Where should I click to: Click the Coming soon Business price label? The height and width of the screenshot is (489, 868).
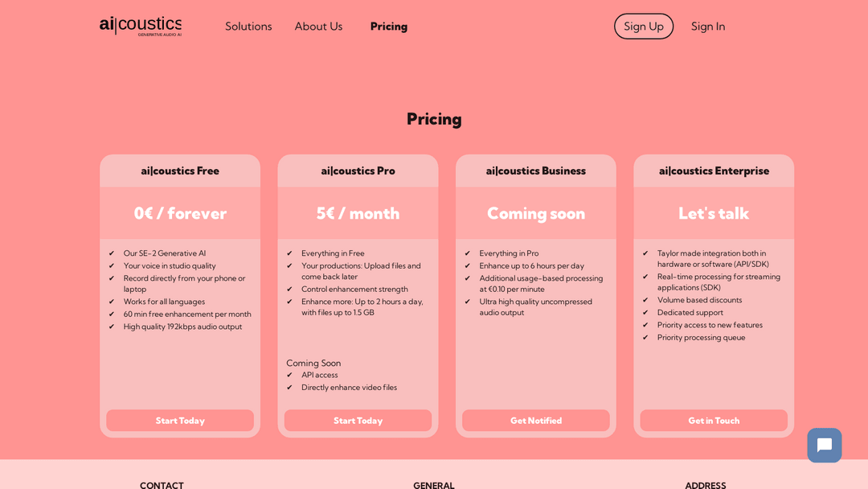(536, 213)
